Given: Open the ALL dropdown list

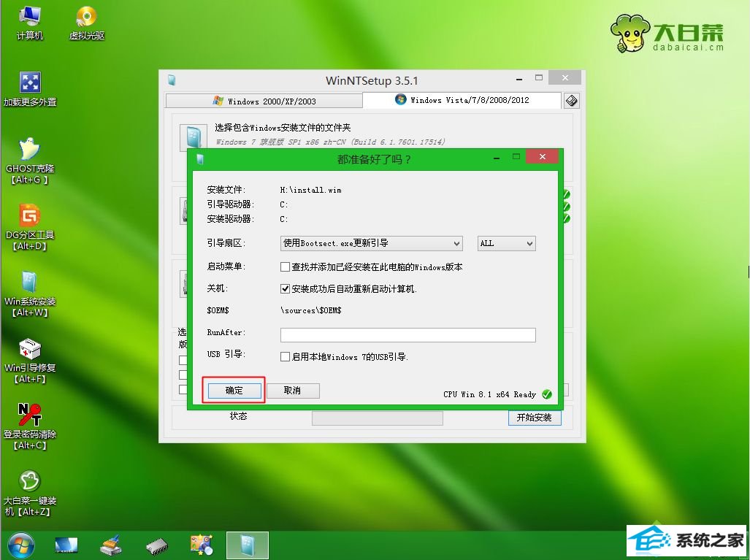Looking at the screenshot, I should 507,243.
